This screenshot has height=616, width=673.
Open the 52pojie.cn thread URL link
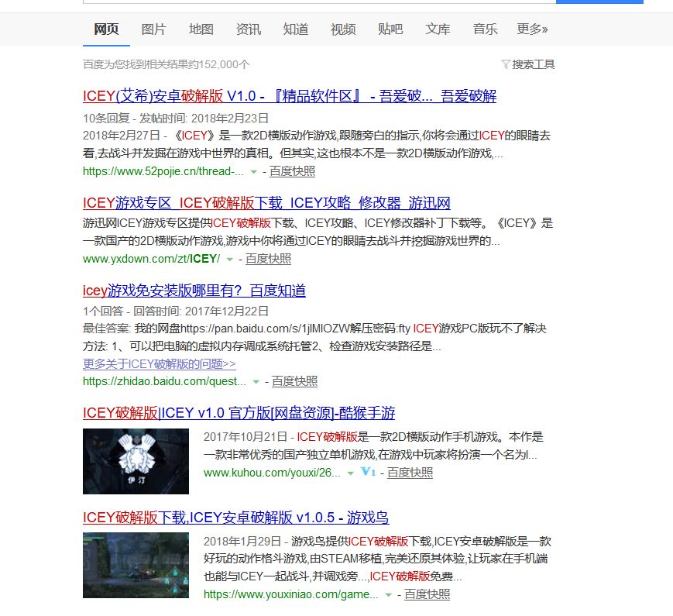[x=163, y=171]
